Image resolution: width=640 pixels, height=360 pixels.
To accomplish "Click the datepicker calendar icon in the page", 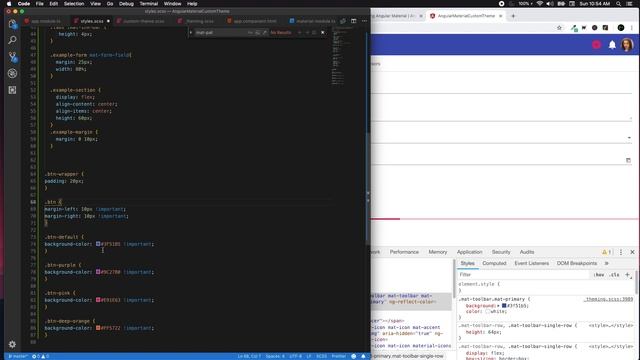I will coord(628,160).
